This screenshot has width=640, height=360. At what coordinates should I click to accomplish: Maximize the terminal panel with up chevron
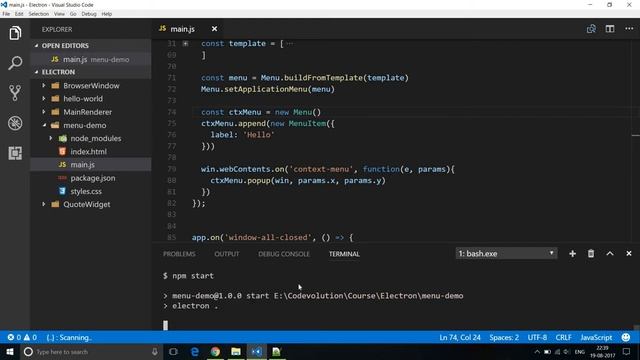tap(610, 254)
